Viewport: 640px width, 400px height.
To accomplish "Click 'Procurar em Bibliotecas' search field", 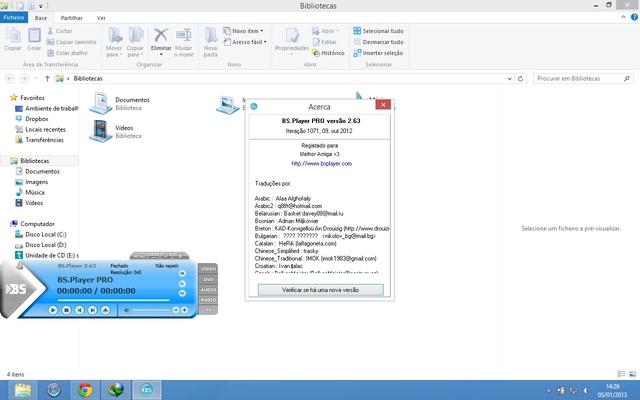I will 584,78.
